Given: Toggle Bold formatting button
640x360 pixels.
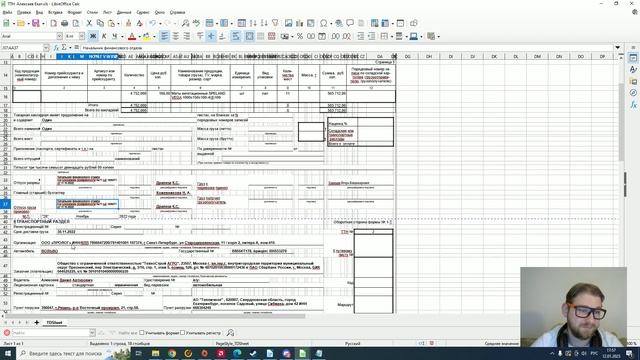Looking at the screenshot, I should [93, 36].
